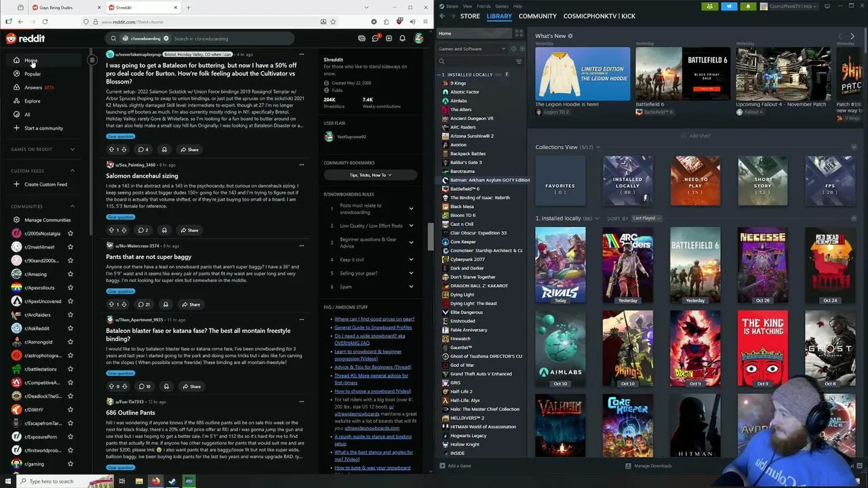Favorite r/2meirl4meirl with star toggle
Viewport: 868px width, 488px height.
click(x=70, y=247)
